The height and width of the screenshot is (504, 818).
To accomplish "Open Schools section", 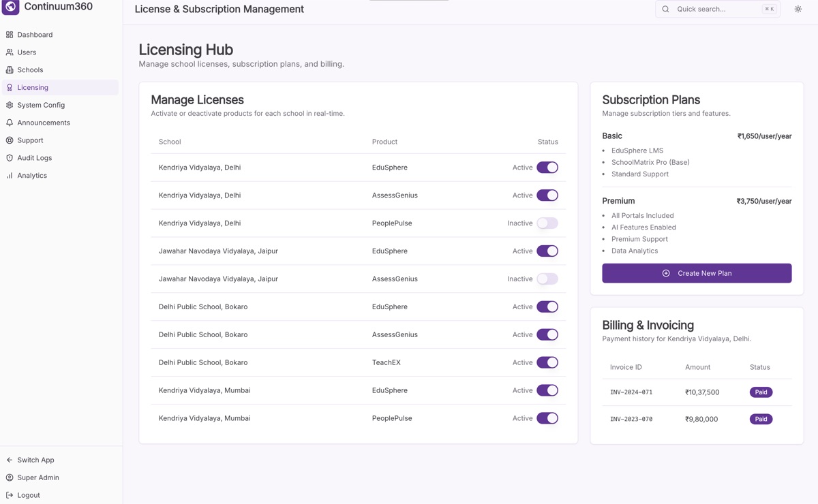I will click(x=60, y=70).
